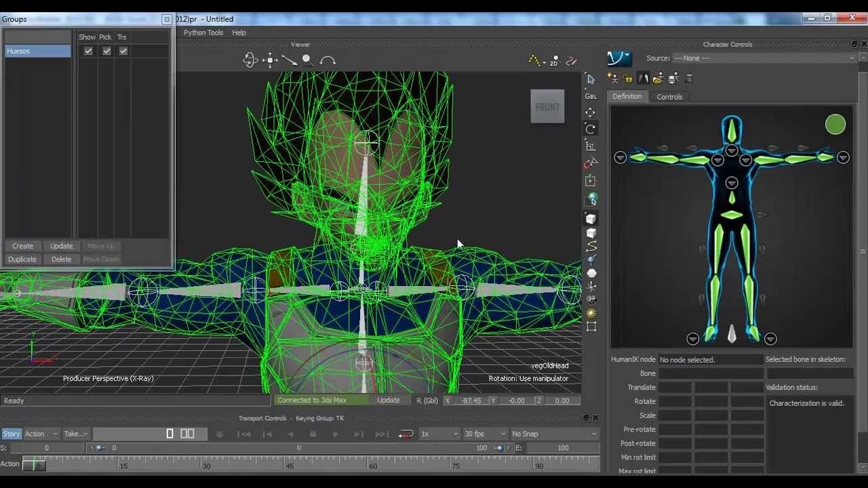Open the Python Tools menu
The width and height of the screenshot is (868, 488).
coord(203,33)
